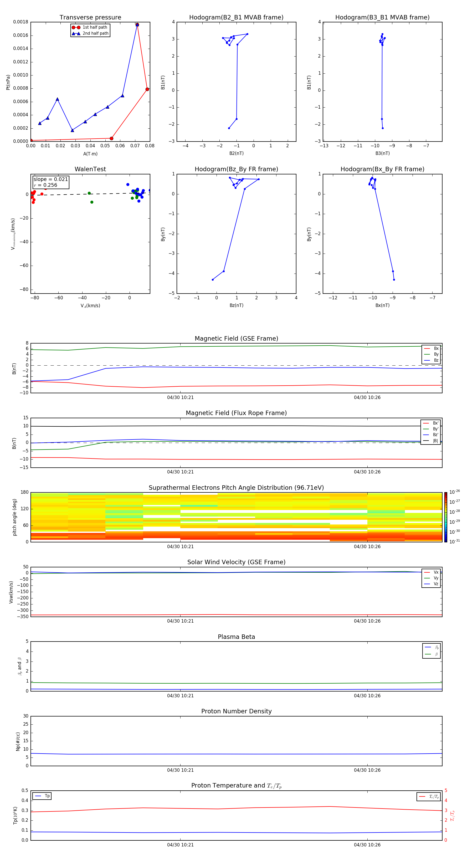Click the "1st half path" legend entry
Viewport: 473px width, 868px height.
pos(90,27)
